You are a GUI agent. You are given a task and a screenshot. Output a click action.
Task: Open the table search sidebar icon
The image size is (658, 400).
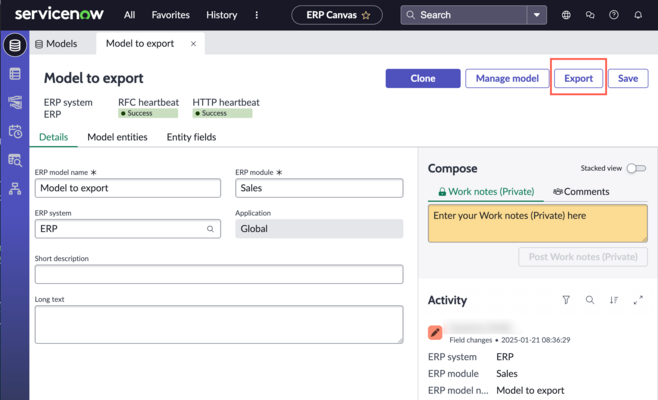click(15, 160)
